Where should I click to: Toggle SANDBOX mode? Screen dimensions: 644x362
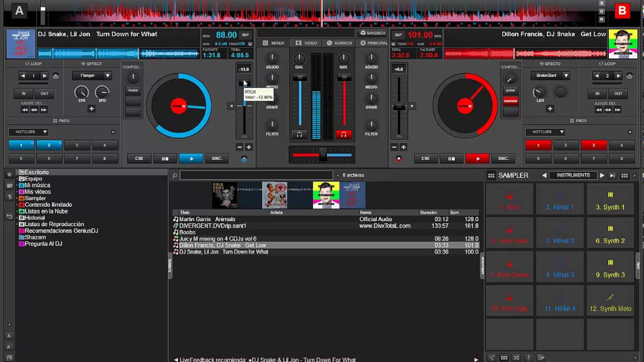pos(373,33)
